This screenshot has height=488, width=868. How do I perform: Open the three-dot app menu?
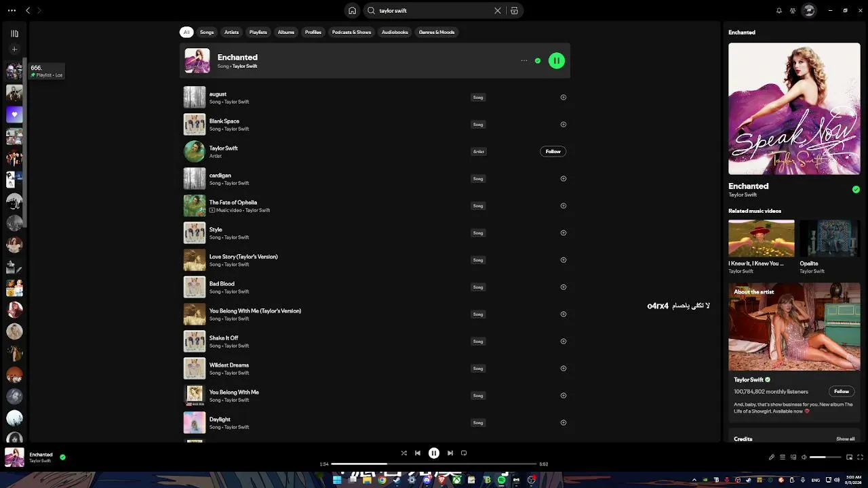[12, 11]
